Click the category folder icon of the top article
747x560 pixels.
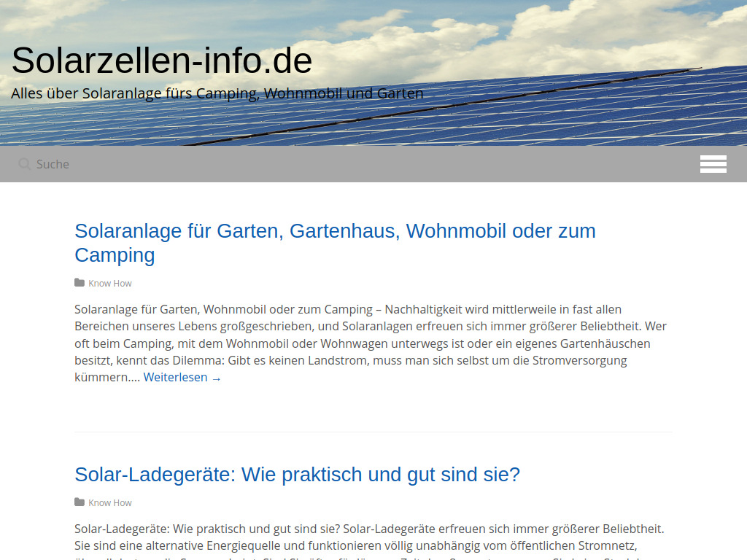(79, 282)
